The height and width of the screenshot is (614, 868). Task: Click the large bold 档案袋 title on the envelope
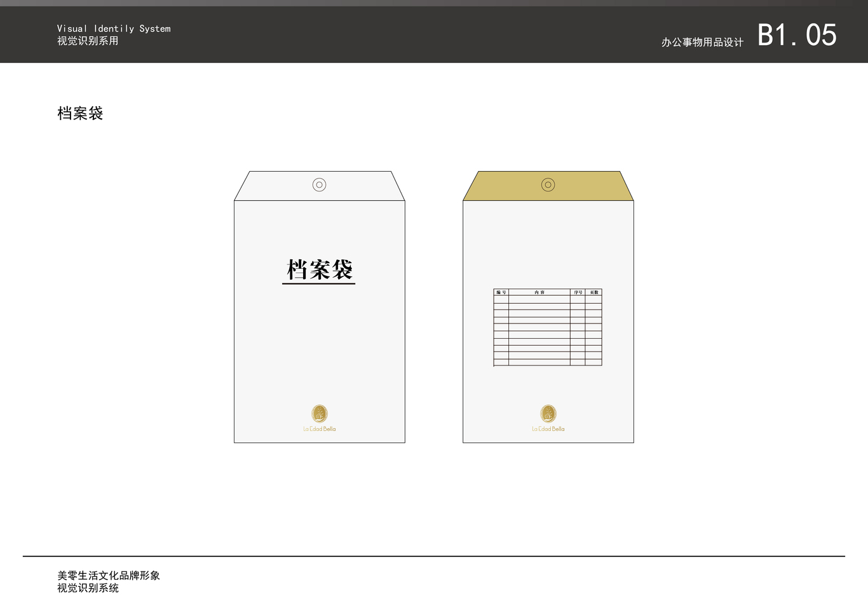(x=319, y=269)
